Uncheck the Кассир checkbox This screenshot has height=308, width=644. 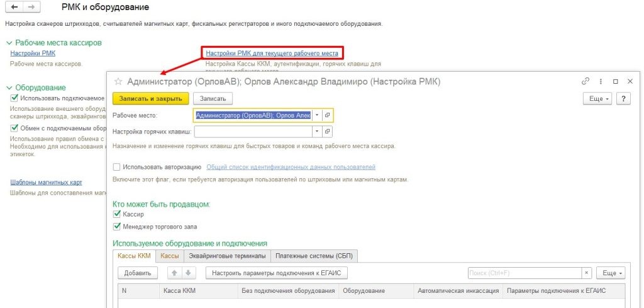(116, 215)
